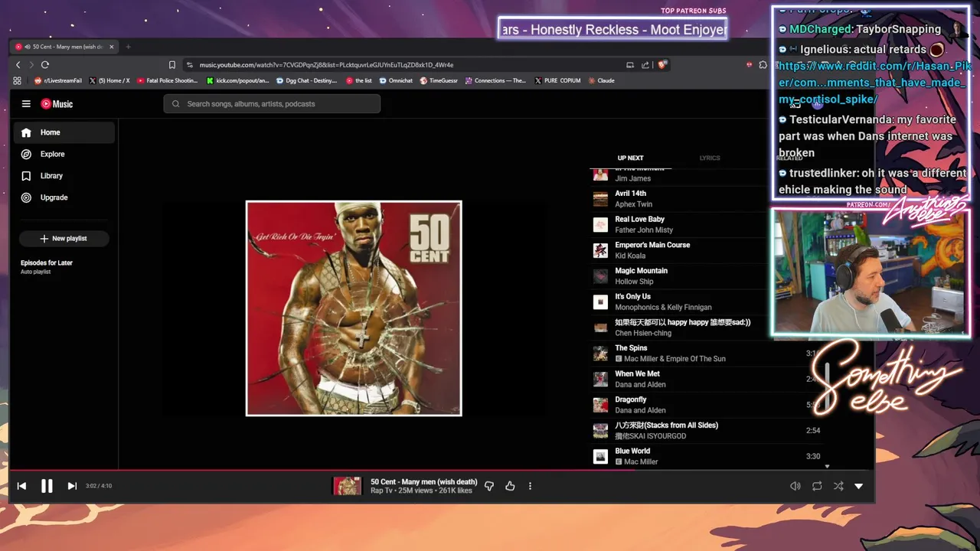Open the player bar three-dot menu

(x=530, y=486)
